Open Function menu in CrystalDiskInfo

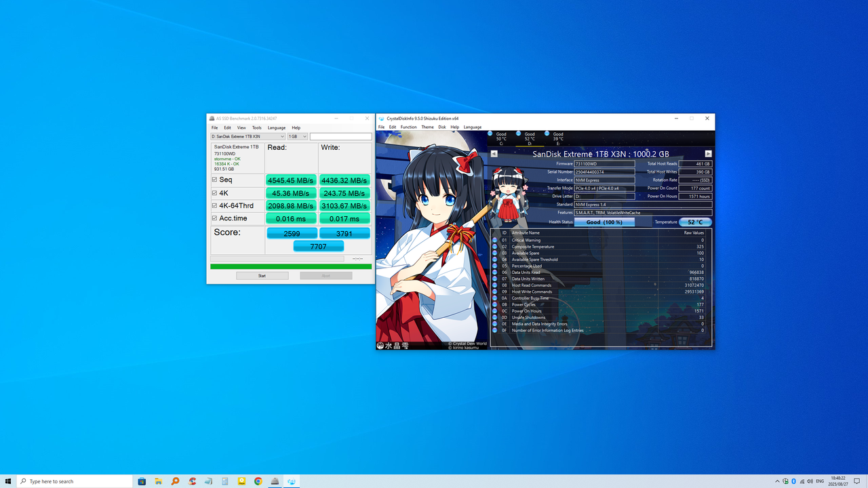pyautogui.click(x=408, y=127)
